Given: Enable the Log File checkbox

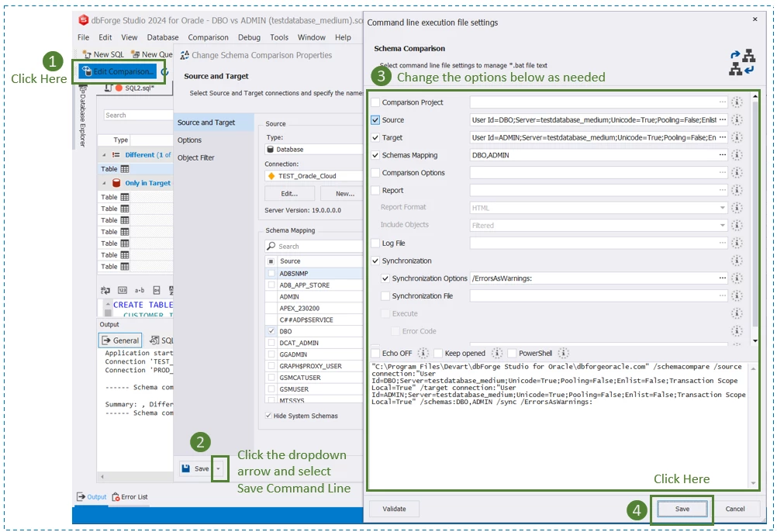Looking at the screenshot, I should (375, 243).
